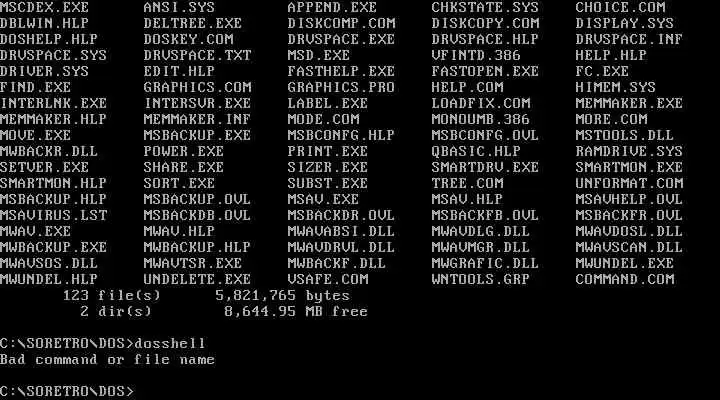Image resolution: width=720 pixels, height=400 pixels.
Task: Click the QBASIC.HLP entry
Action: point(476,151)
